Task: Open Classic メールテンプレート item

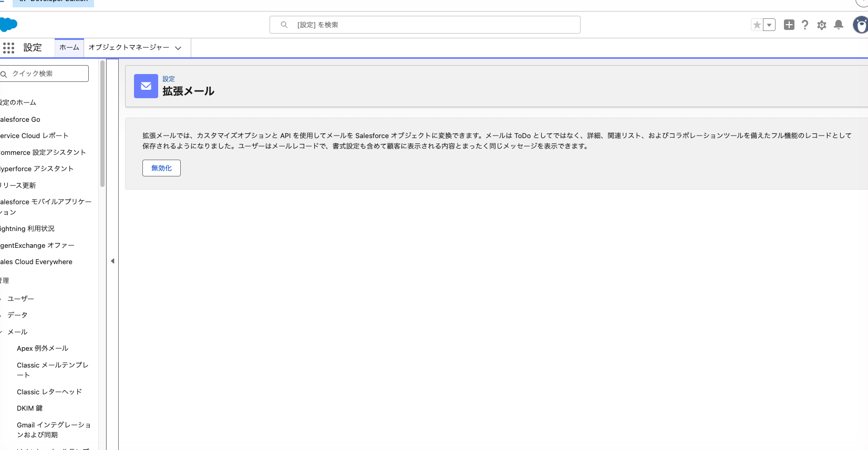Action: coord(53,370)
